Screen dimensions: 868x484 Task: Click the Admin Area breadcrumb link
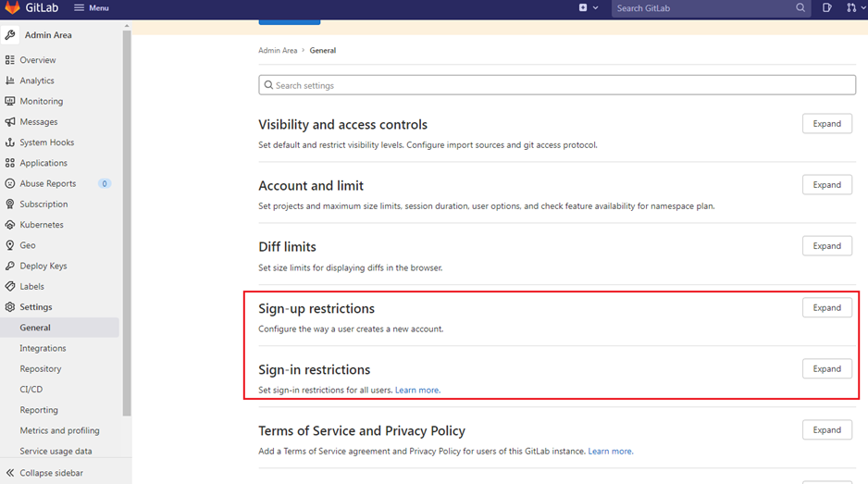[278, 50]
